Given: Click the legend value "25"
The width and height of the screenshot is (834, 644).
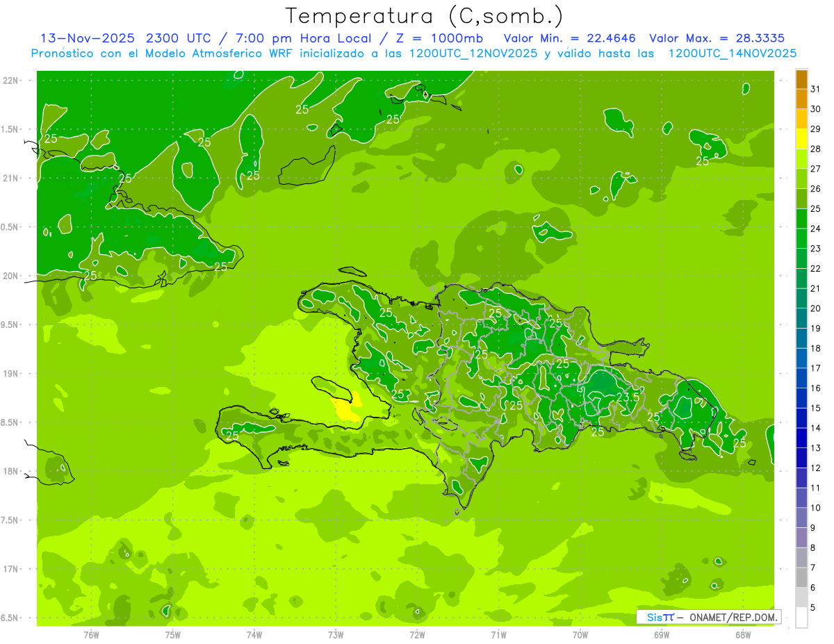Looking at the screenshot, I should coord(816,208).
